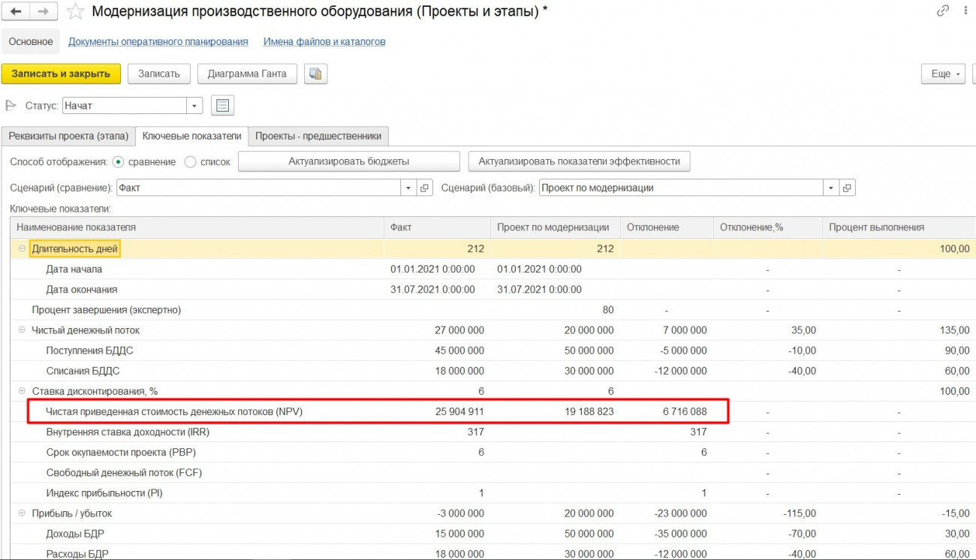
Task: Open Диаграмма Ганта
Action: click(247, 74)
